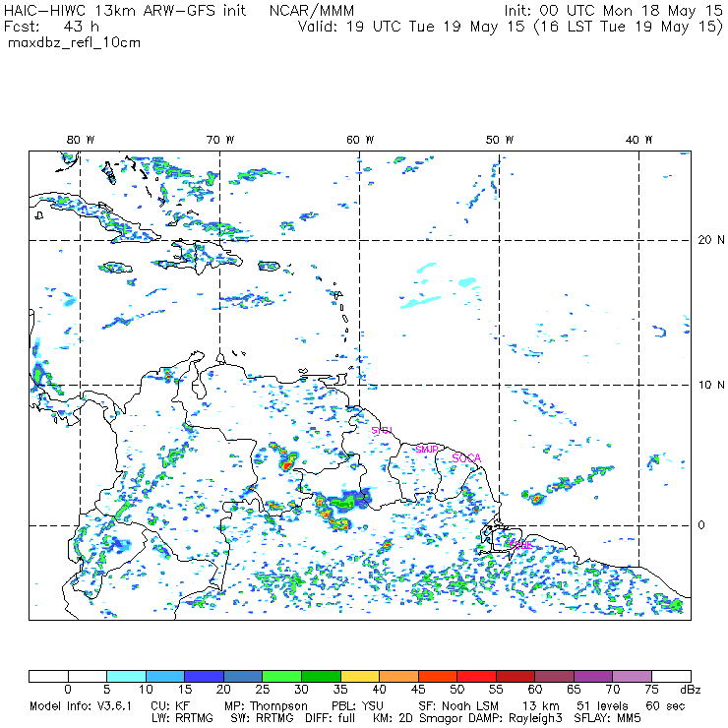Click the magenta SMJP station label
Image resolution: width=728 pixels, height=728 pixels.
point(427,450)
